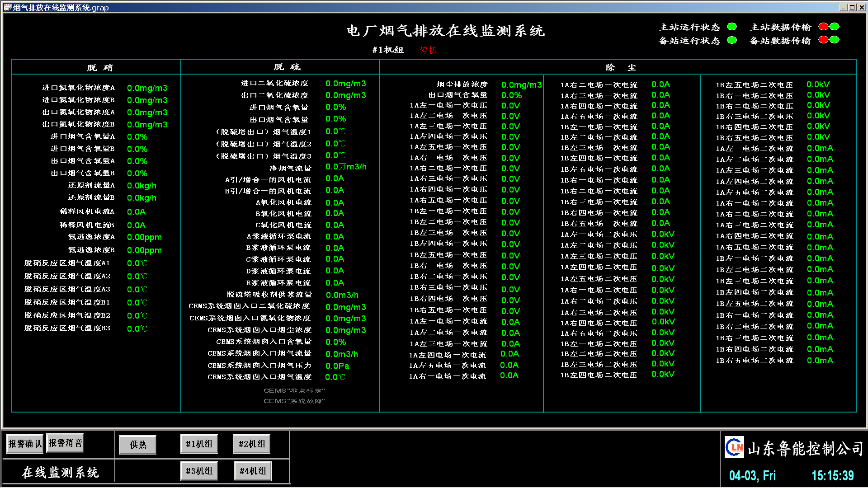The height and width of the screenshot is (488, 868).
Task: Click the 烟尘排放浓度 value reading
Action: point(521,85)
